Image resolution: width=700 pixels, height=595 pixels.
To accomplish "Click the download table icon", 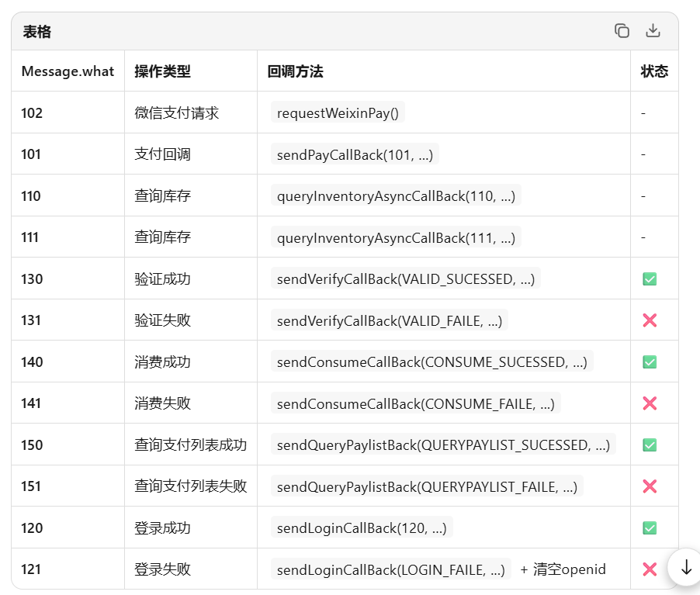I will coord(653,31).
